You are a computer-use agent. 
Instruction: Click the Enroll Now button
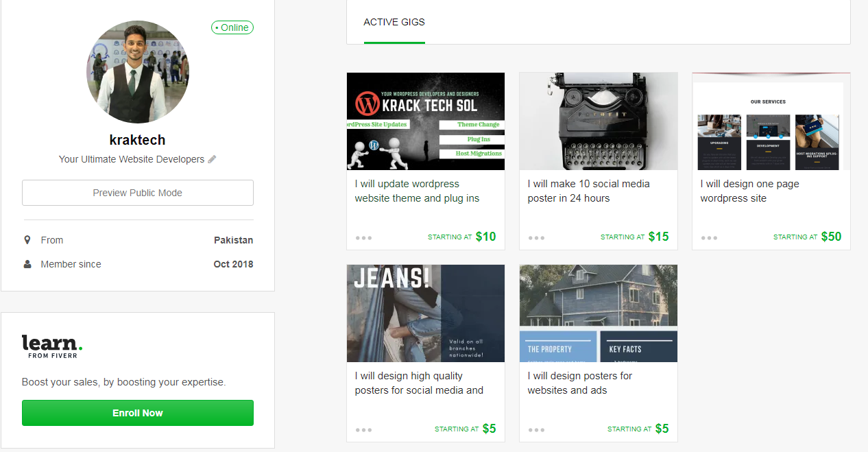point(137,413)
